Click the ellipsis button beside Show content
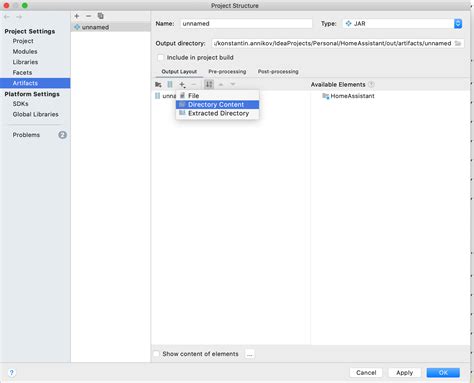The image size is (474, 383). pyautogui.click(x=250, y=354)
